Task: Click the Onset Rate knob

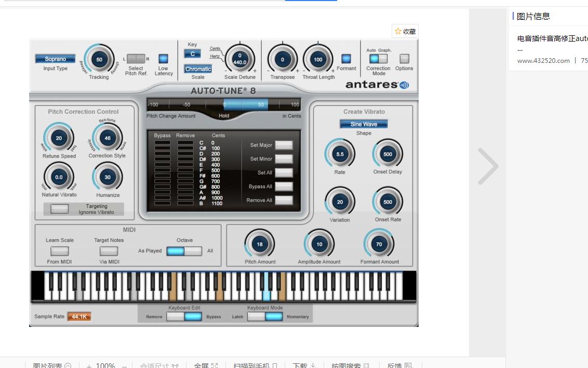Action: [x=387, y=202]
